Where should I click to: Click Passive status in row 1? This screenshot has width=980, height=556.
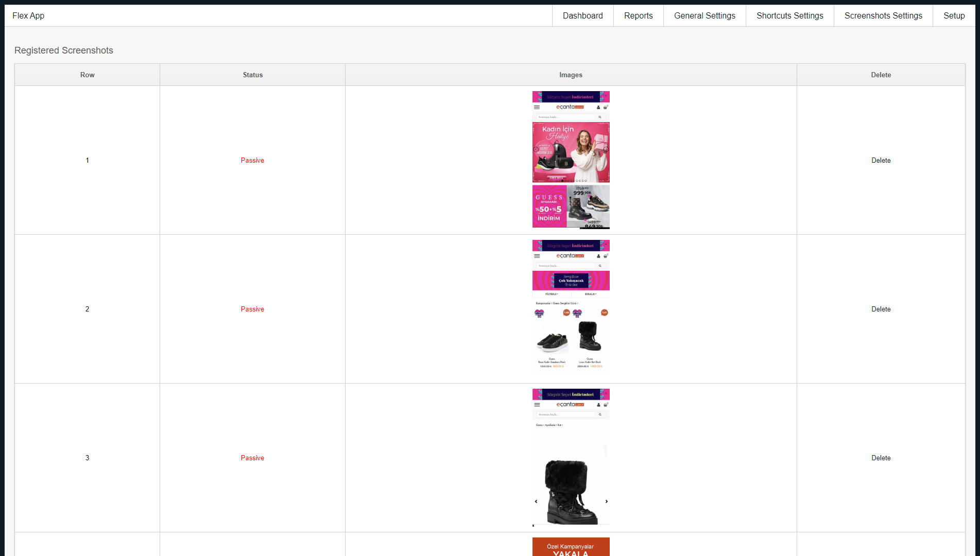pos(252,160)
